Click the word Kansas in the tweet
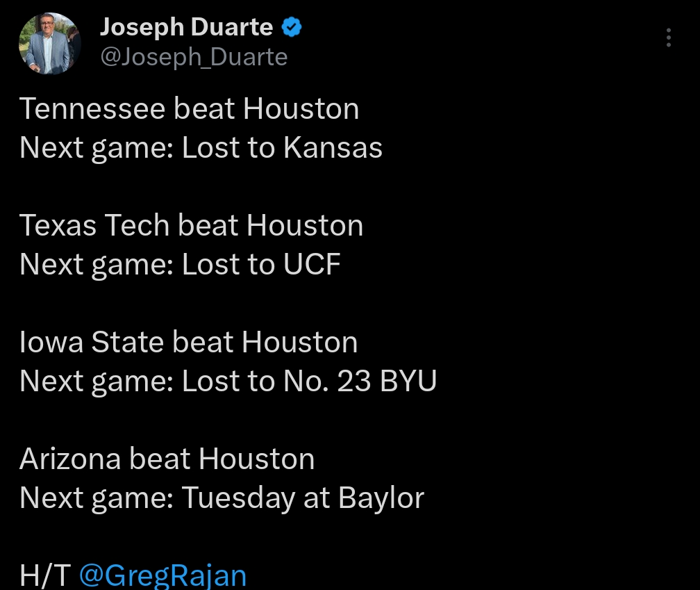 pos(332,148)
